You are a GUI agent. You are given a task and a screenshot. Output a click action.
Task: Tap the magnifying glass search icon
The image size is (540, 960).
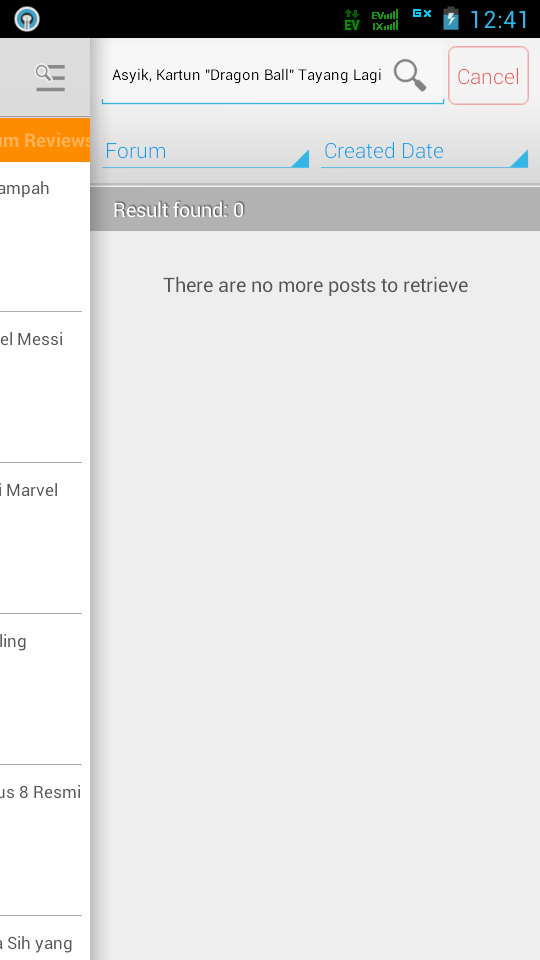tap(410, 75)
